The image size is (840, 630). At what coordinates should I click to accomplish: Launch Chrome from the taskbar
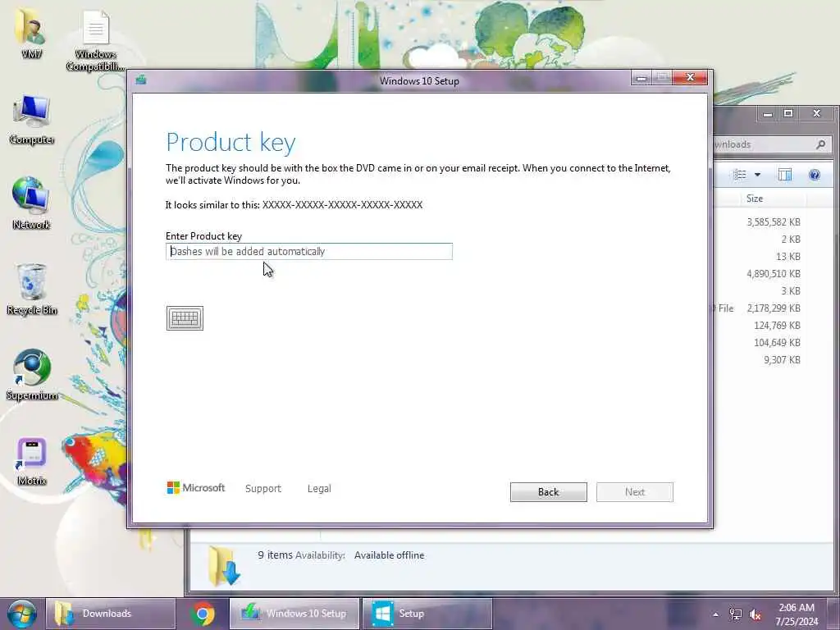203,614
